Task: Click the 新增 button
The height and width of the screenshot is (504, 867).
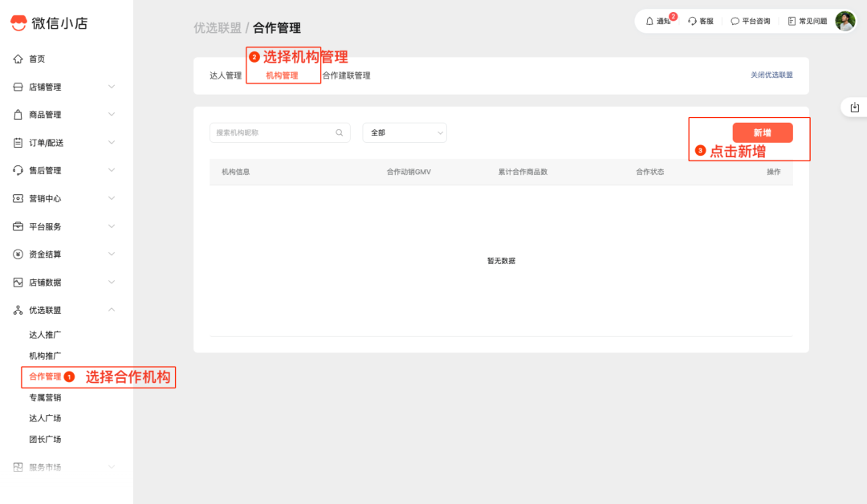Action: (x=763, y=132)
